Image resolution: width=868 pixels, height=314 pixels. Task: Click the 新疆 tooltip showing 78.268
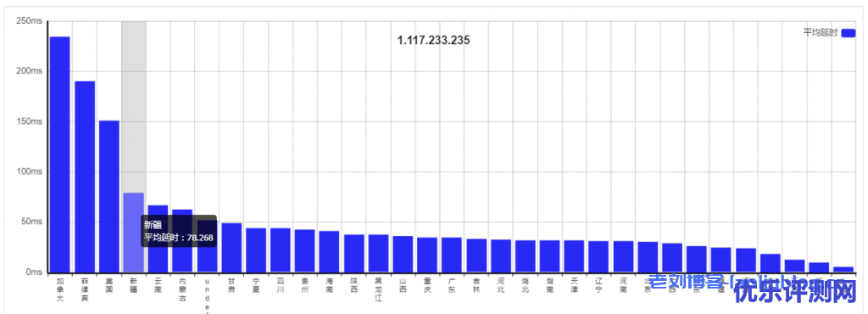[x=179, y=231]
